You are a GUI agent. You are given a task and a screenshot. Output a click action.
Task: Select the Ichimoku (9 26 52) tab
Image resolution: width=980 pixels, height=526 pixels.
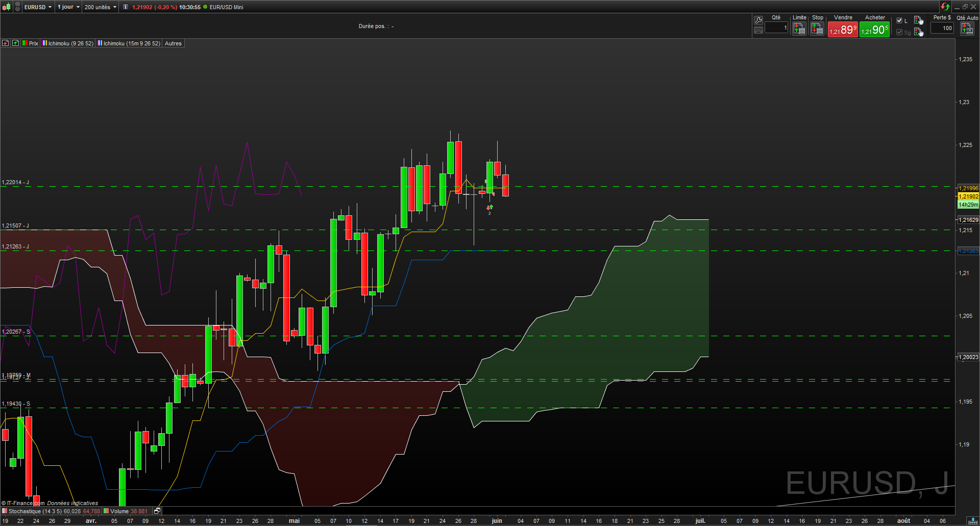tap(68, 43)
